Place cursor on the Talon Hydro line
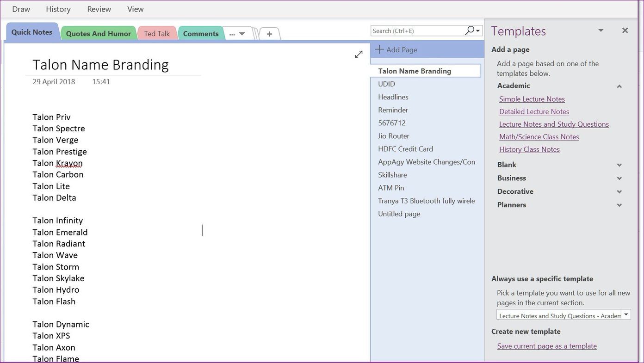This screenshot has height=363, width=644. click(x=56, y=289)
